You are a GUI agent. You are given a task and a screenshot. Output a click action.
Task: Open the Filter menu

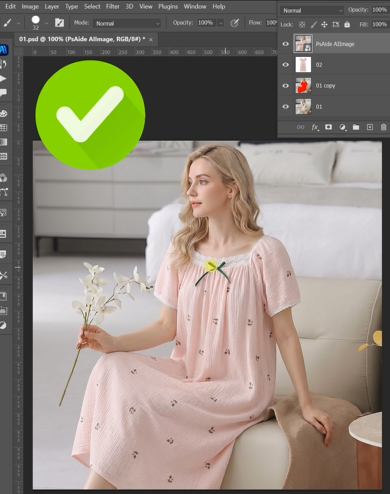(113, 6)
